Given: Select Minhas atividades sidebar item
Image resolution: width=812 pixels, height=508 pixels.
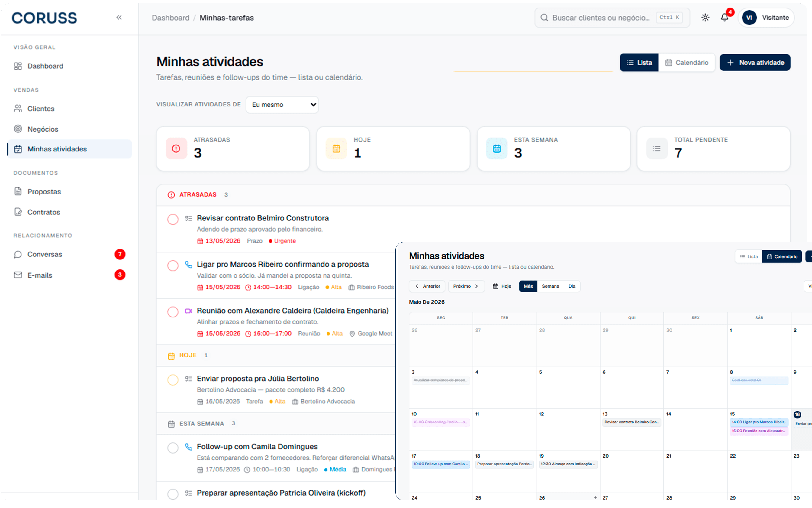Looking at the screenshot, I should click(69, 149).
